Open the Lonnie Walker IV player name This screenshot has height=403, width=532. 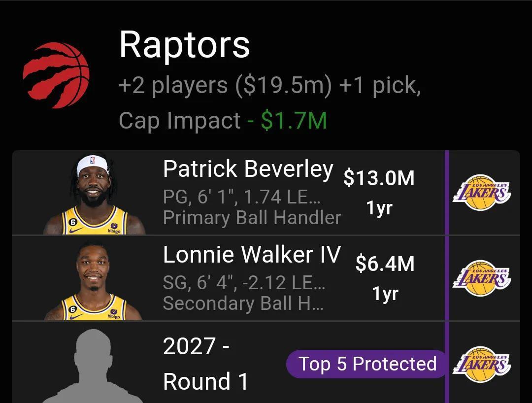[x=251, y=255]
